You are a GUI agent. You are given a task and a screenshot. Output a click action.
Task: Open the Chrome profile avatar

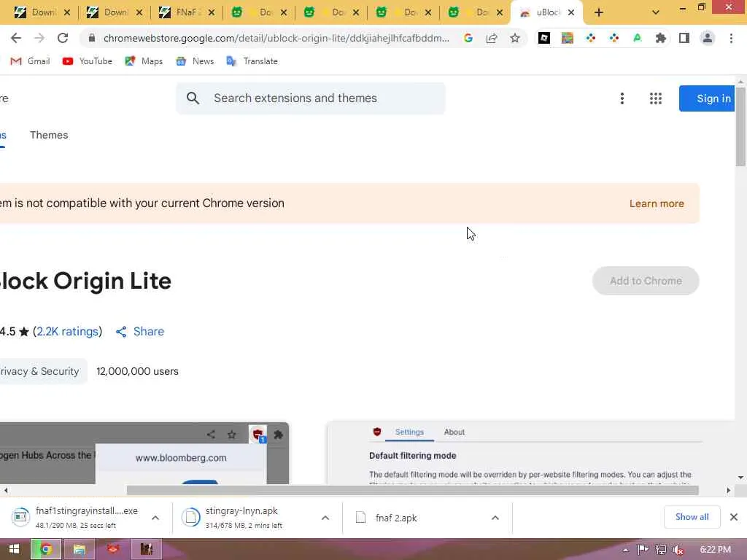pyautogui.click(x=708, y=38)
